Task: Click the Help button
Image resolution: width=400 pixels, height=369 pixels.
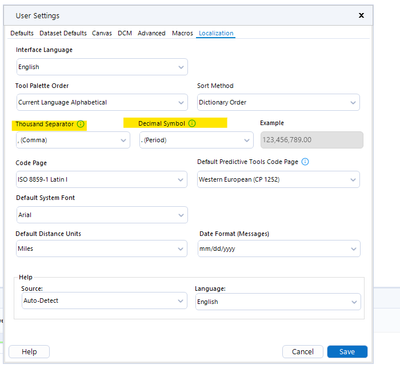Action: [x=29, y=352]
